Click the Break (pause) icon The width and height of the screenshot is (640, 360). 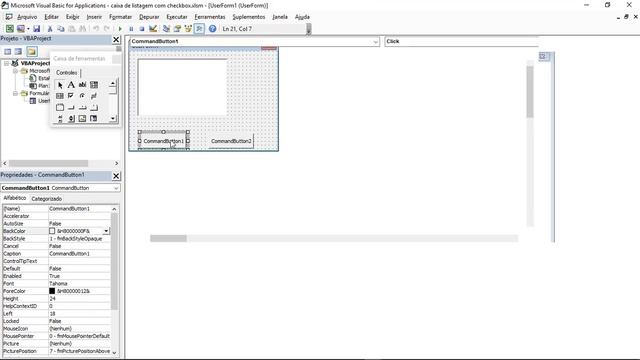131,29
